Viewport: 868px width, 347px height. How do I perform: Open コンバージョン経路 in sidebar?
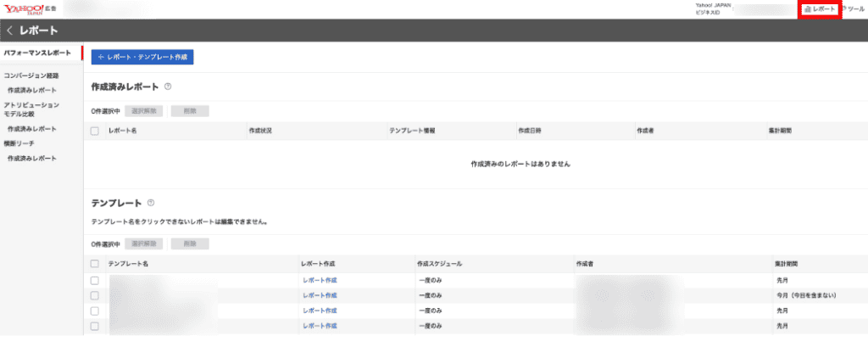point(31,76)
